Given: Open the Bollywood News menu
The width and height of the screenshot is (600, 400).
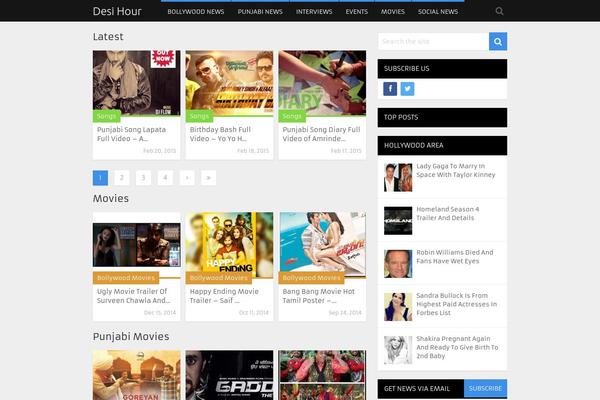Looking at the screenshot, I should pyautogui.click(x=196, y=12).
